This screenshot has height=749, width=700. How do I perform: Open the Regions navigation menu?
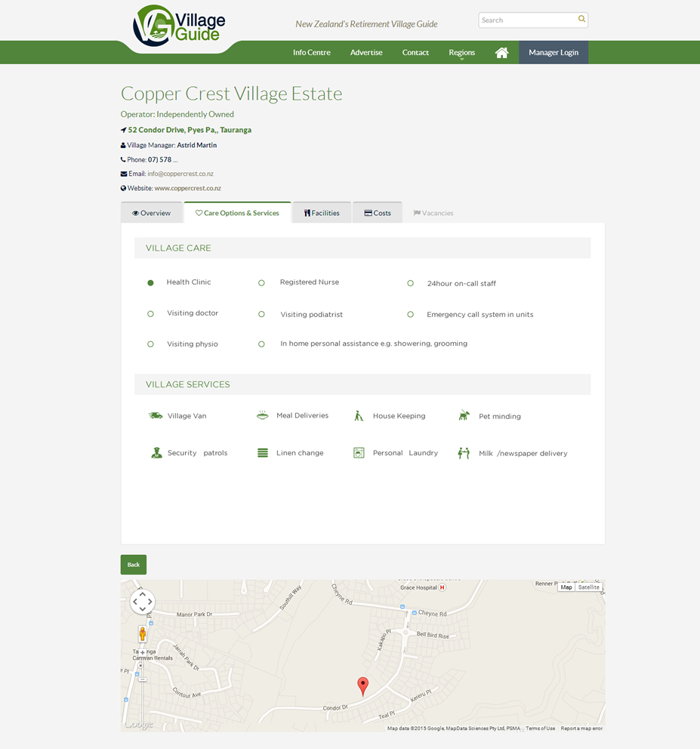pos(461,52)
